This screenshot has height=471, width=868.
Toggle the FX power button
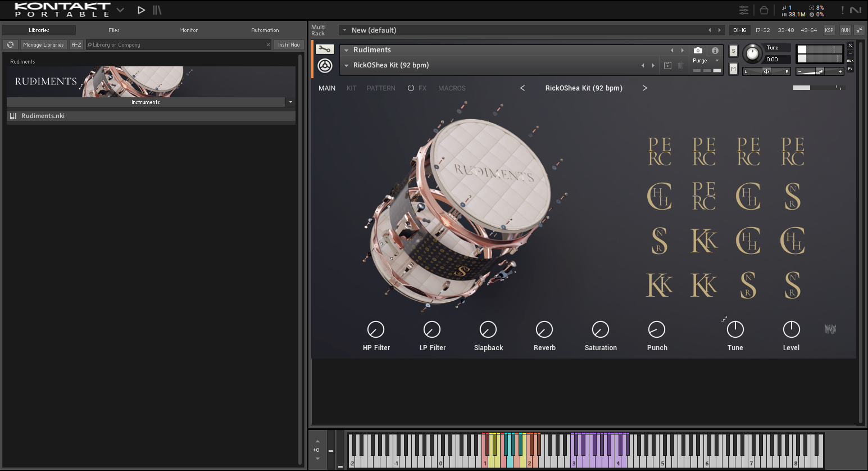(x=411, y=88)
